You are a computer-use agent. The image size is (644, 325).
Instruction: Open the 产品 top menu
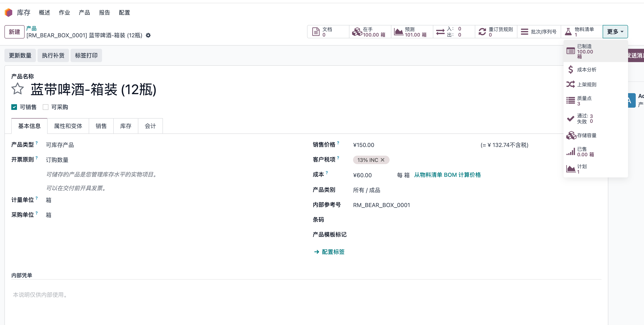[x=84, y=12]
